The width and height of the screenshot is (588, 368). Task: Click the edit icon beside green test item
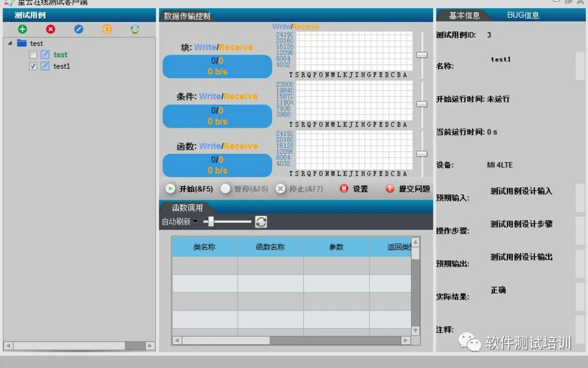click(45, 55)
